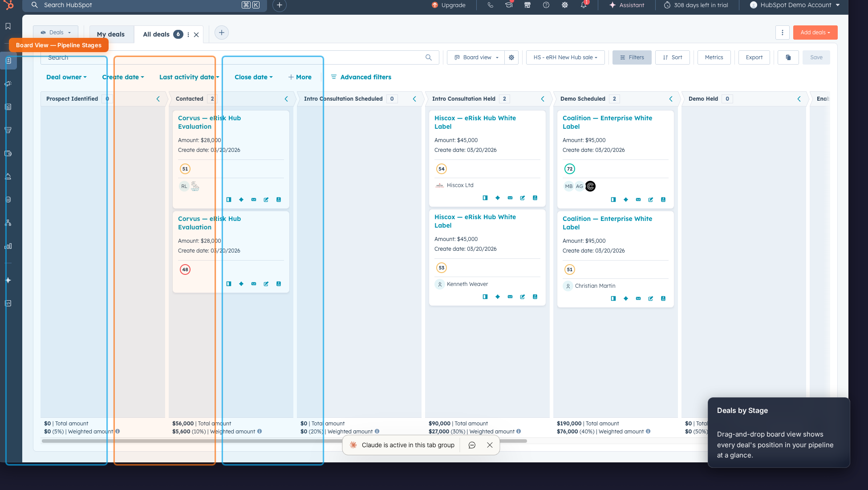This screenshot has width=868, height=490.
Task: Click the email icon on Hiscox Ltd card
Action: (510, 198)
